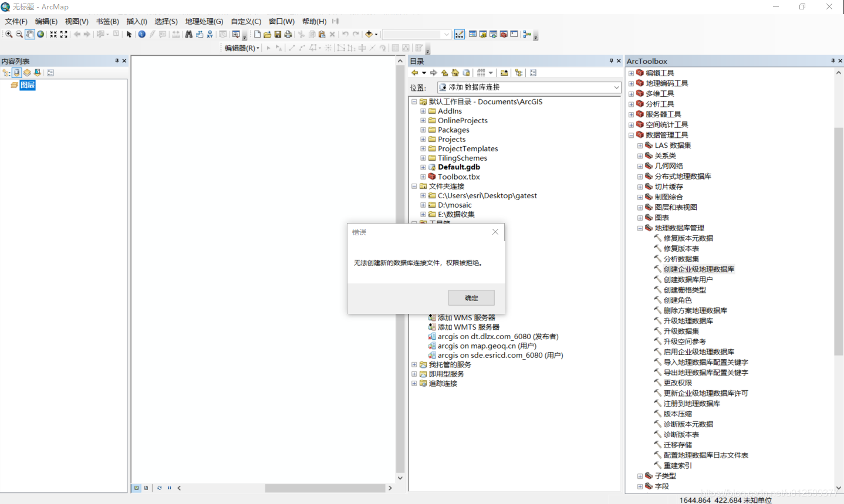Select 添加 WMS 服务器 item
Image resolution: width=844 pixels, height=504 pixels.
pyautogui.click(x=466, y=317)
